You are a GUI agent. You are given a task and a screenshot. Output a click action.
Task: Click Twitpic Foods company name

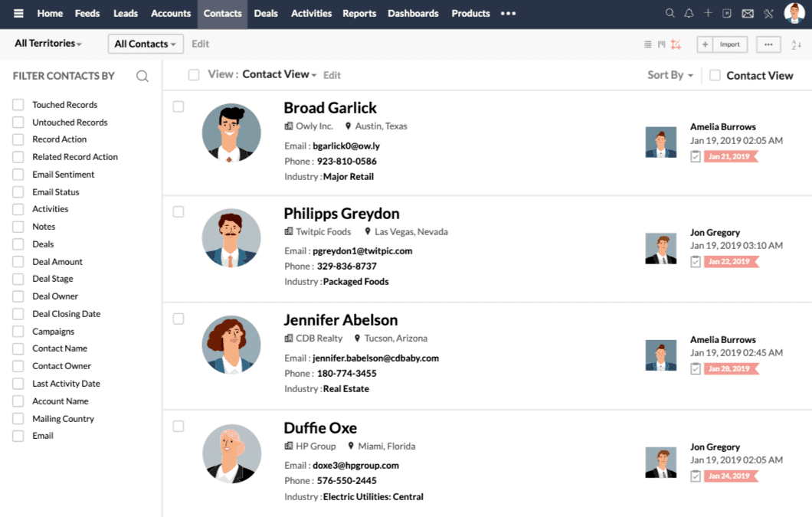tap(323, 231)
